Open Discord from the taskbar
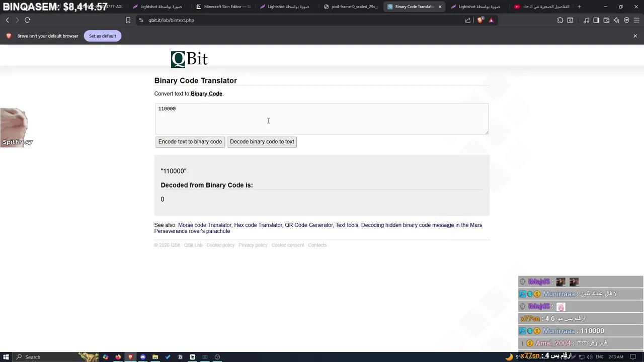The width and height of the screenshot is (644, 362). pyautogui.click(x=143, y=357)
